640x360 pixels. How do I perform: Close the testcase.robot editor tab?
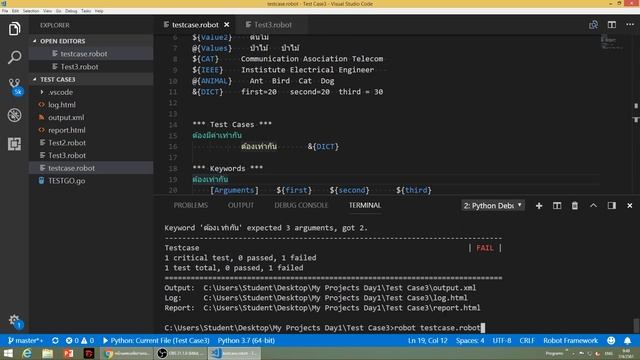(x=227, y=25)
